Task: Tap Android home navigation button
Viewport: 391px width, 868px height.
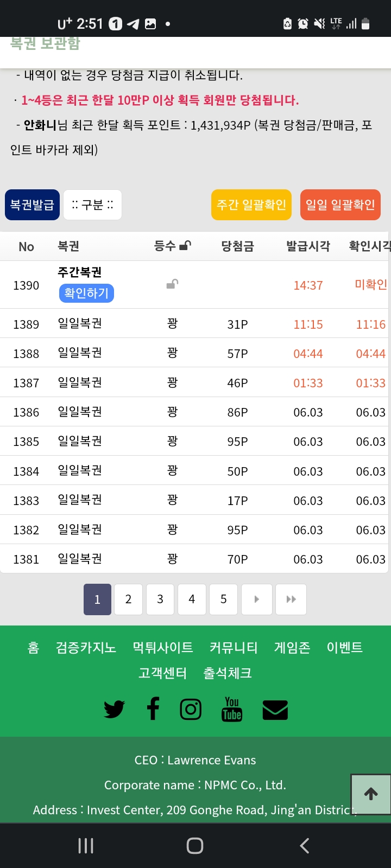Action: click(x=195, y=845)
